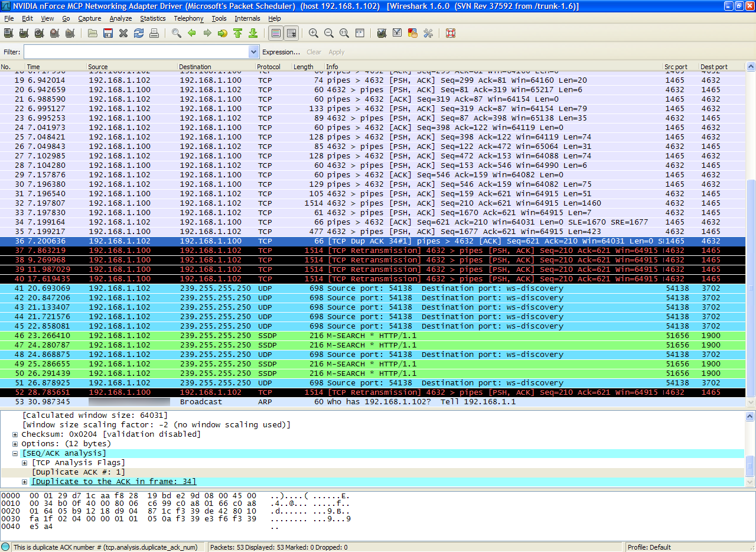Select packet 37 TCP Retransmission row
Viewport: 756px width, 552px height.
coord(373,251)
